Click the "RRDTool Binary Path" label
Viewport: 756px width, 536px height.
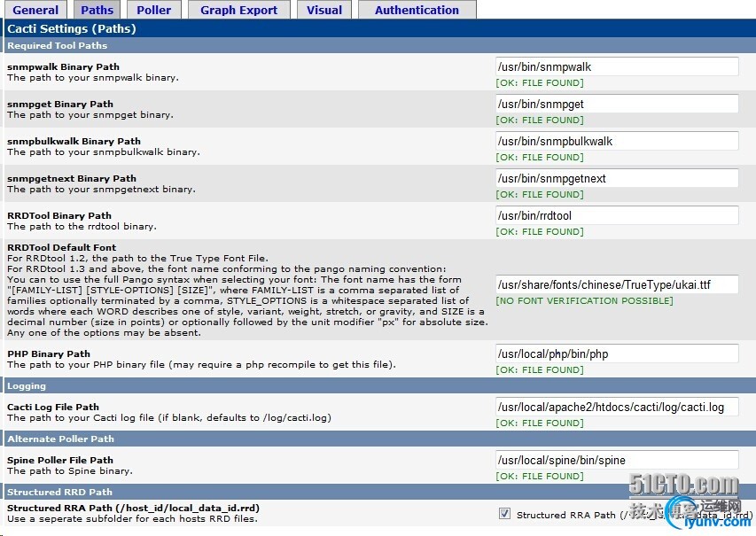tap(59, 215)
